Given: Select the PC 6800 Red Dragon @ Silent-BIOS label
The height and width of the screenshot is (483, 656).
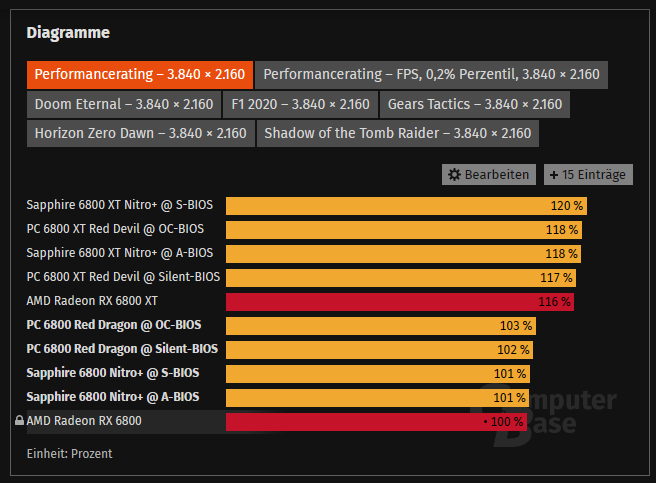Looking at the screenshot, I should click(122, 349).
